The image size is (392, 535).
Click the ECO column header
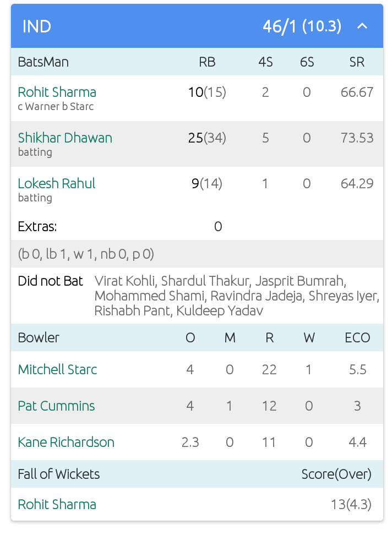tap(357, 337)
